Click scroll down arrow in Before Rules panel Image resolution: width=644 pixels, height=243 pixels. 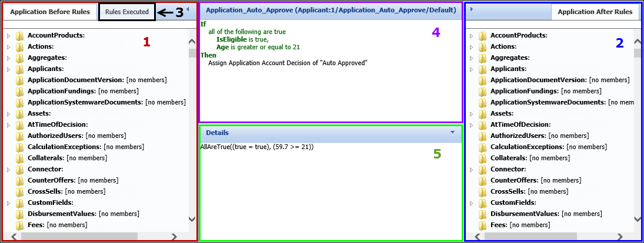tap(192, 220)
